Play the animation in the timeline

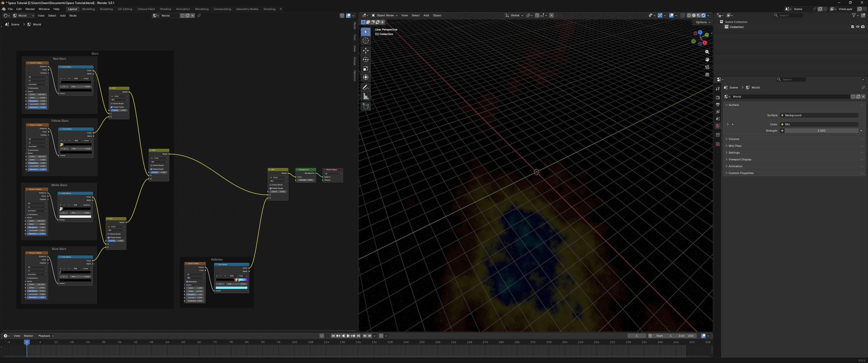348,336
